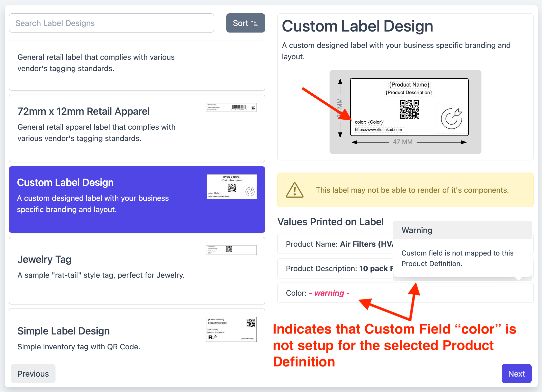Image resolution: width=542 pixels, height=392 pixels.
Task: Click the Simple Label Design preview thumbnail
Action: coord(231,329)
